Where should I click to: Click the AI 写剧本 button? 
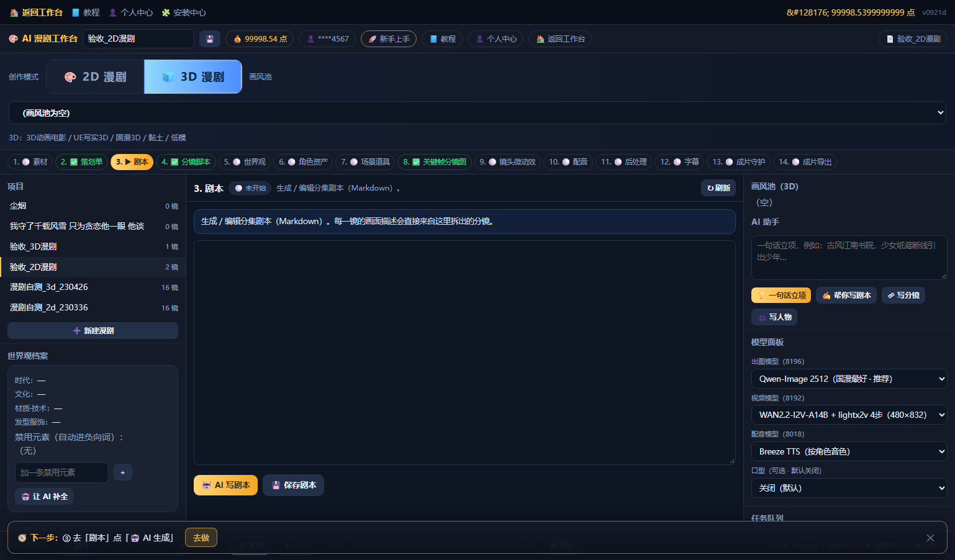(x=225, y=485)
